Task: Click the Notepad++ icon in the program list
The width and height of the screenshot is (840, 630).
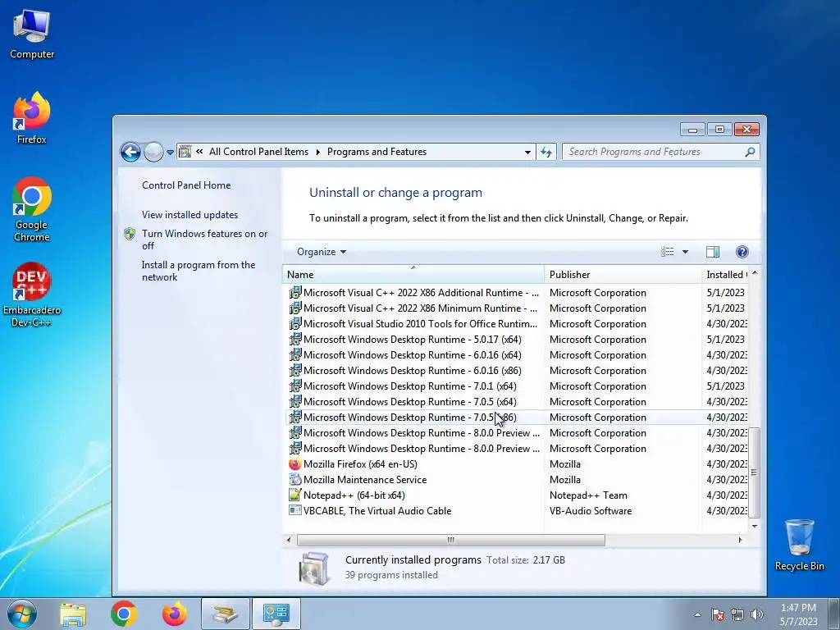Action: [294, 495]
